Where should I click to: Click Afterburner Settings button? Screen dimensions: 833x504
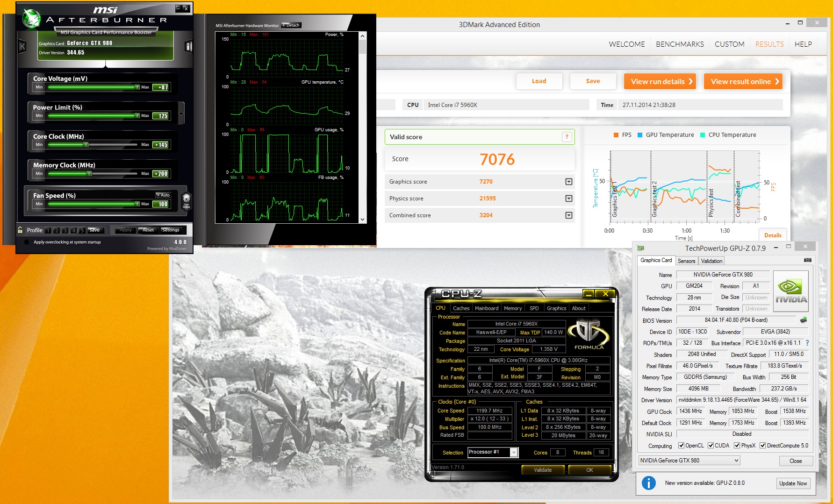click(x=171, y=230)
